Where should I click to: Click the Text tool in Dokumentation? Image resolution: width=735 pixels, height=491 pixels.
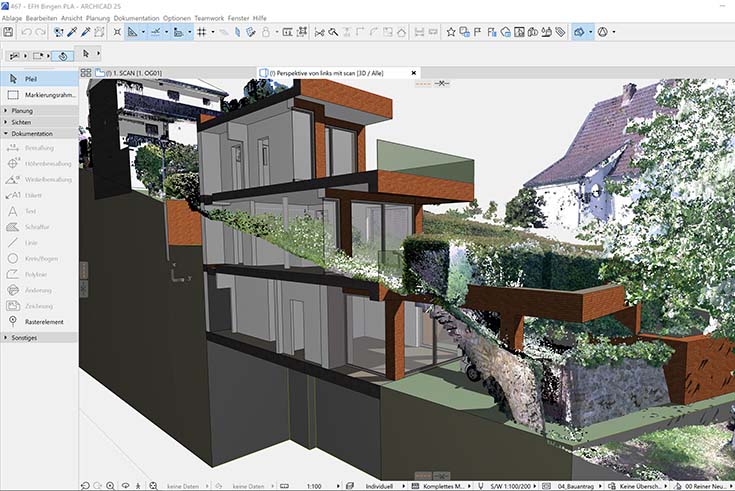[32, 212]
